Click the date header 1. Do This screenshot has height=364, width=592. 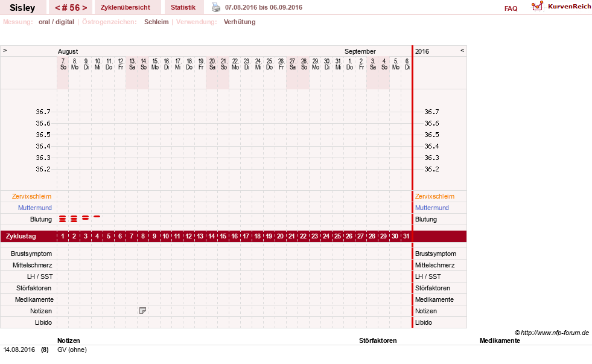[x=349, y=64]
